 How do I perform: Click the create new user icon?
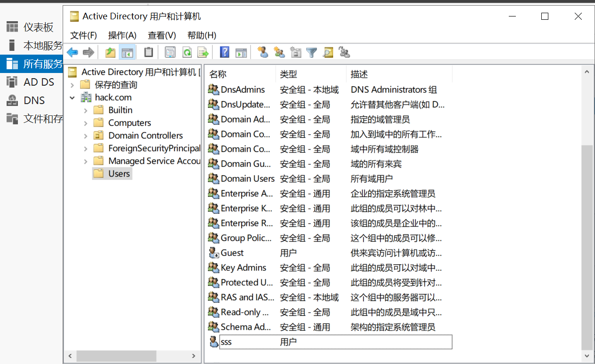point(263,52)
